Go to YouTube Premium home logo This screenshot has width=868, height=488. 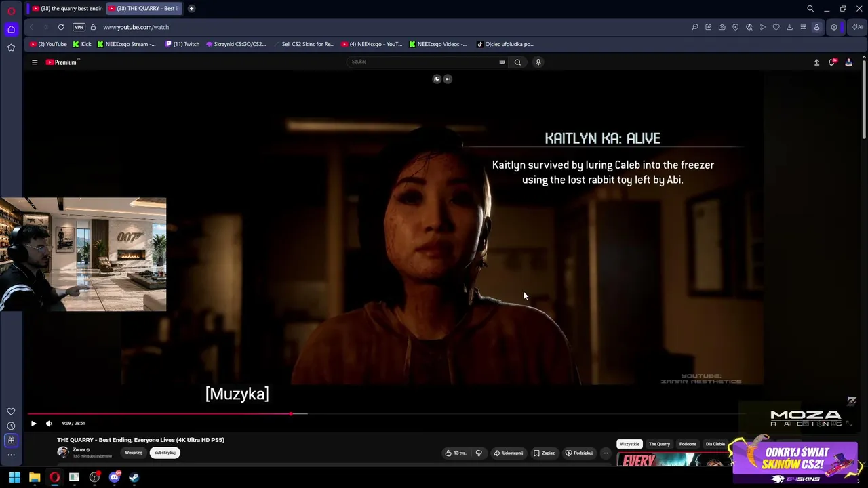[62, 62]
